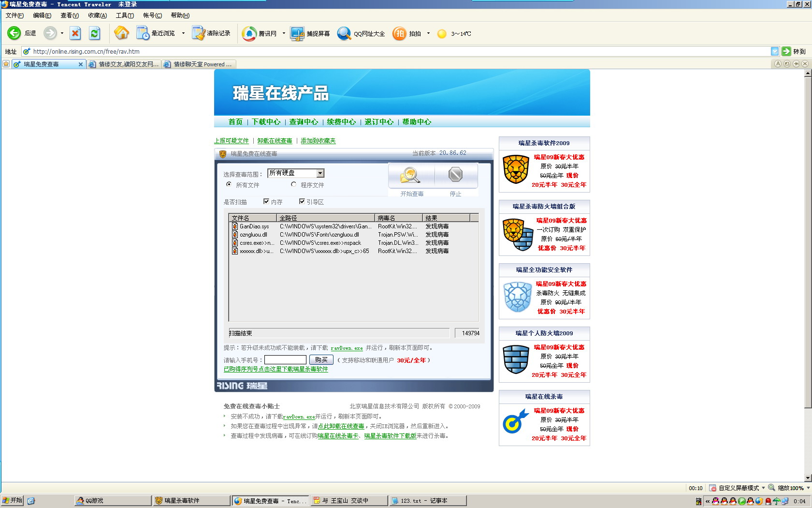Click the 购买 purchase button
Screen dimensions: 812x508
321,359
